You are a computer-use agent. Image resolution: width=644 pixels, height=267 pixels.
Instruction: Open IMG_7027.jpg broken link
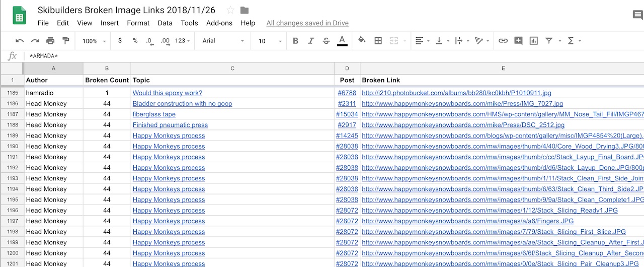[x=462, y=103]
